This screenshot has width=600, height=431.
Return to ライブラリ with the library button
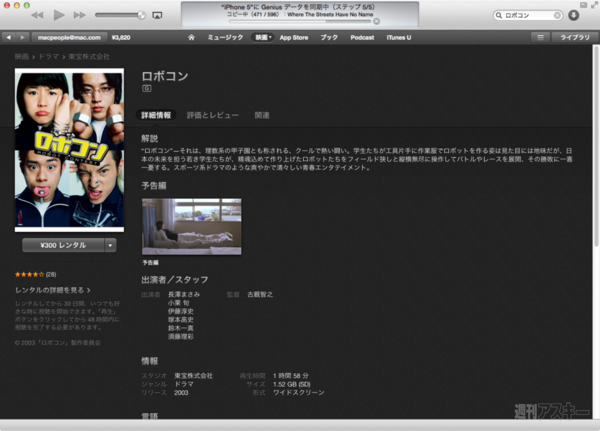(x=575, y=38)
